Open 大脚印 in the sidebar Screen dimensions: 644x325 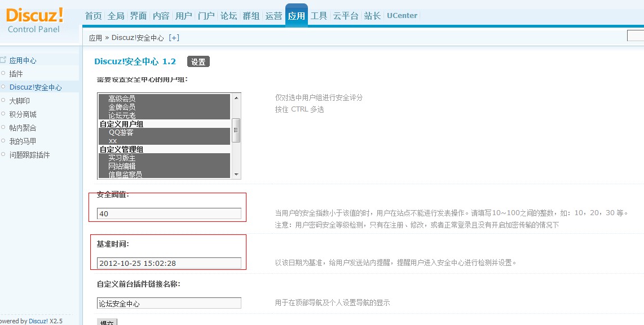tap(19, 100)
